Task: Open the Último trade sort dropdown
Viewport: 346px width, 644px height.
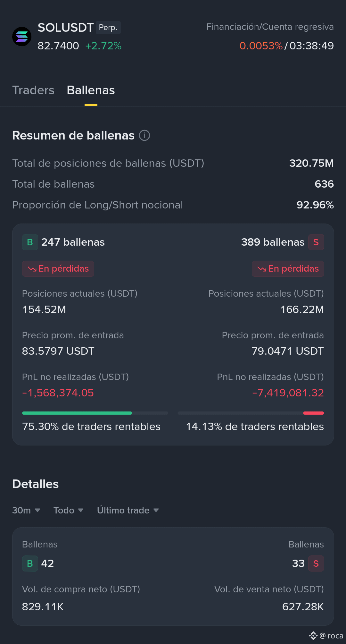Action: click(128, 510)
